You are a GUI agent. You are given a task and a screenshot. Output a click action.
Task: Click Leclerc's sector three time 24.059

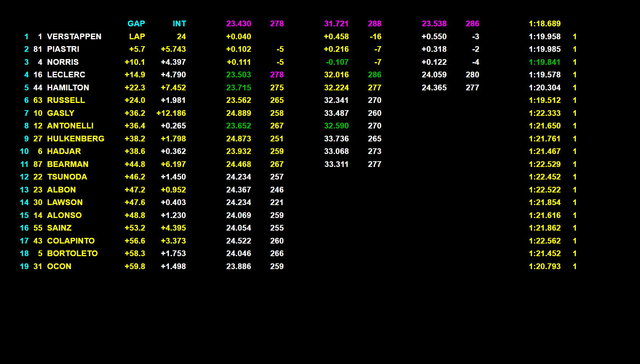click(x=434, y=75)
